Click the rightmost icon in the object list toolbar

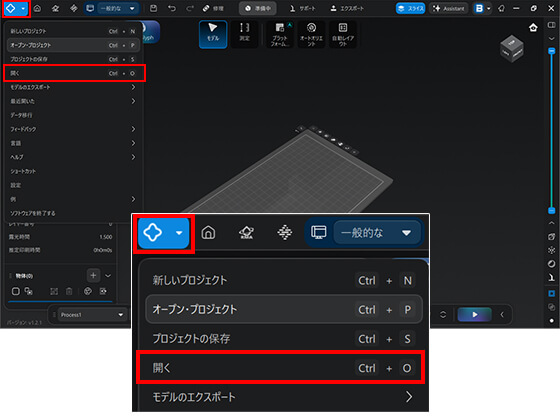point(103,291)
